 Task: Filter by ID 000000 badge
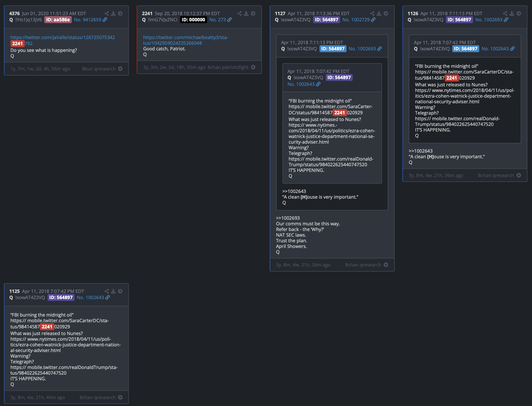click(x=193, y=20)
